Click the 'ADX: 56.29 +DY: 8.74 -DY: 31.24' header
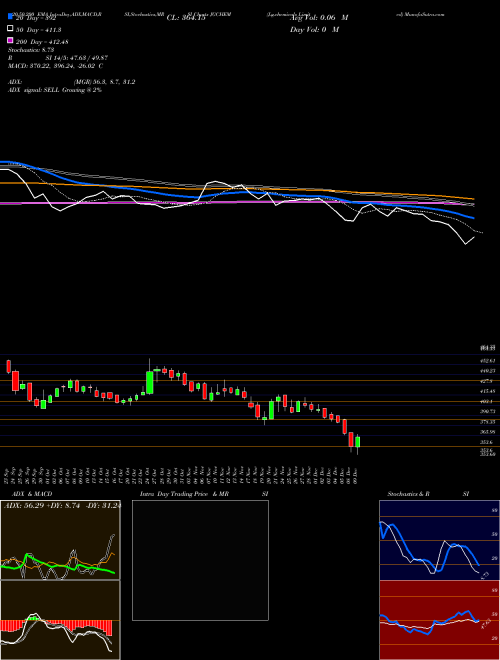 62,505
